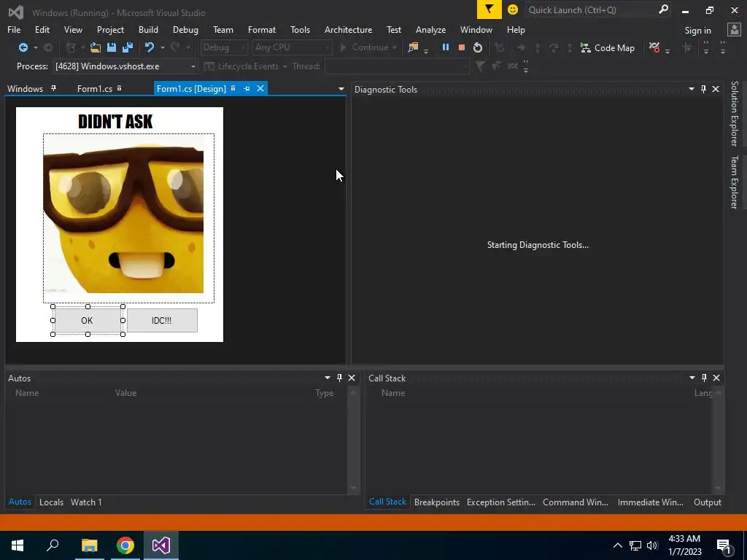Open the Debug menu
The height and width of the screenshot is (560, 747).
185,29
